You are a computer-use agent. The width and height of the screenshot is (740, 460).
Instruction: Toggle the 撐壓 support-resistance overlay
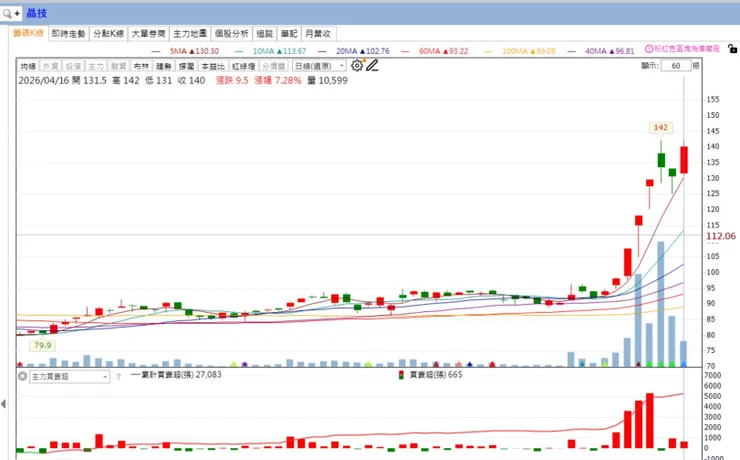point(186,66)
